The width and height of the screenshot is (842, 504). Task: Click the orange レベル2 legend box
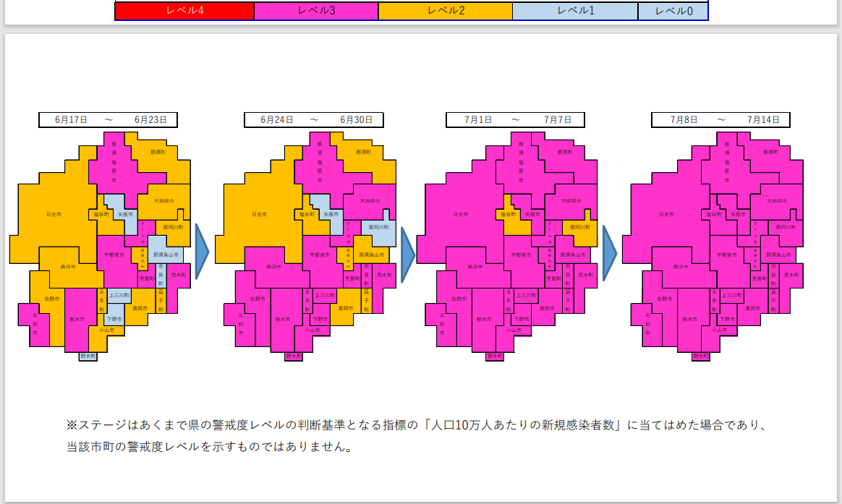[x=445, y=11]
